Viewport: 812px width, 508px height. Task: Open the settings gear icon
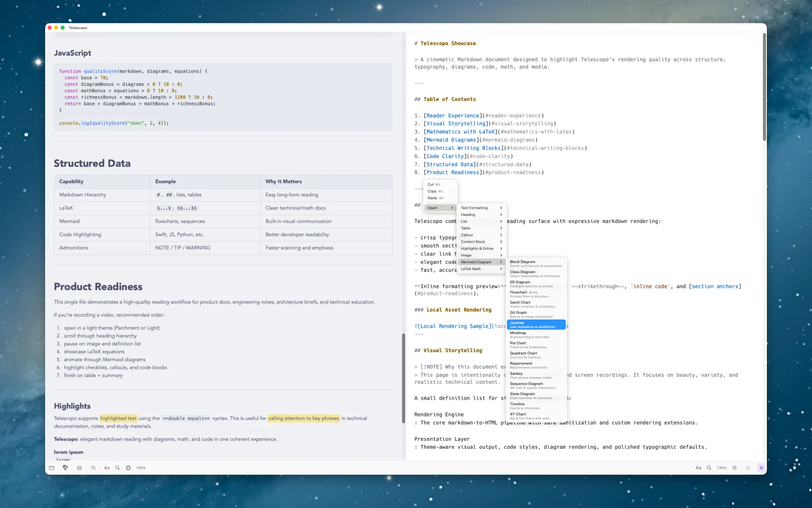pos(128,468)
